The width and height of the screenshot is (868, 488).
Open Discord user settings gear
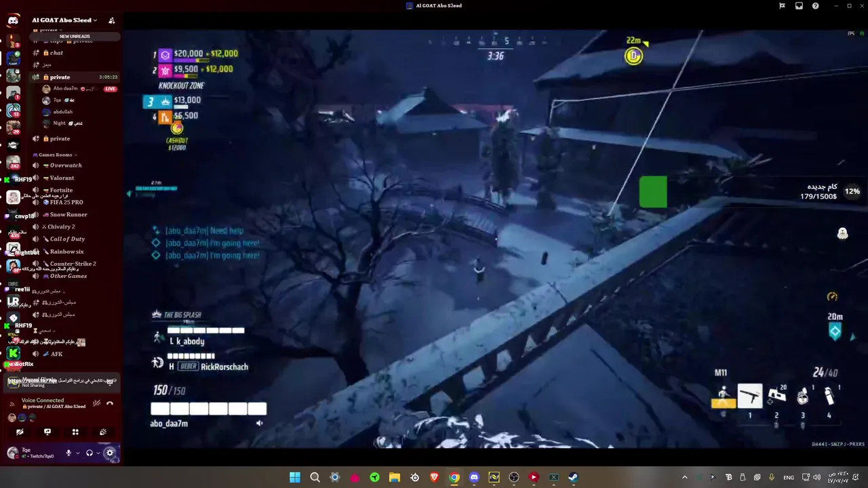pos(110,453)
